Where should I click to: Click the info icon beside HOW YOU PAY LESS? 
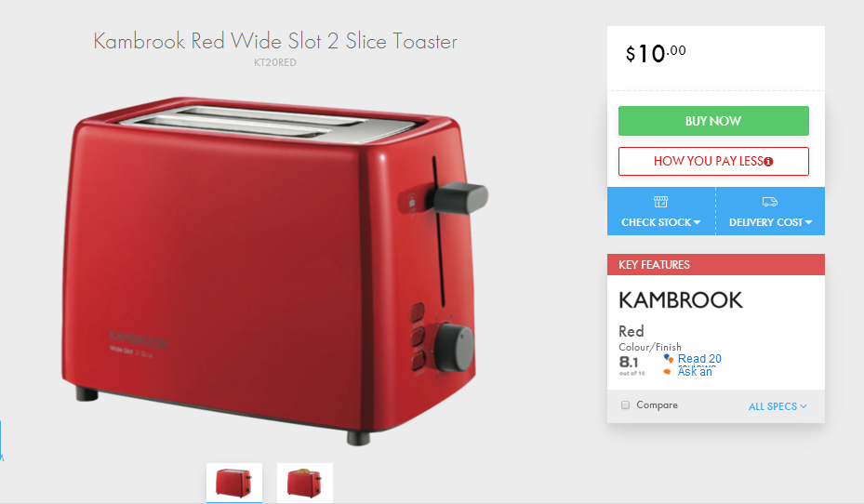point(768,162)
